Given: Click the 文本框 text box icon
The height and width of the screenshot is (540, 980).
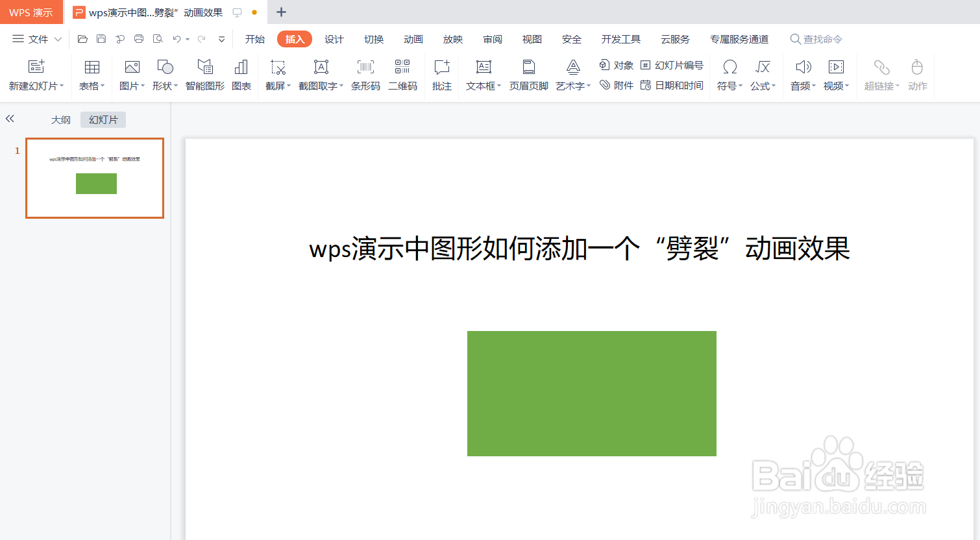Looking at the screenshot, I should [x=484, y=67].
